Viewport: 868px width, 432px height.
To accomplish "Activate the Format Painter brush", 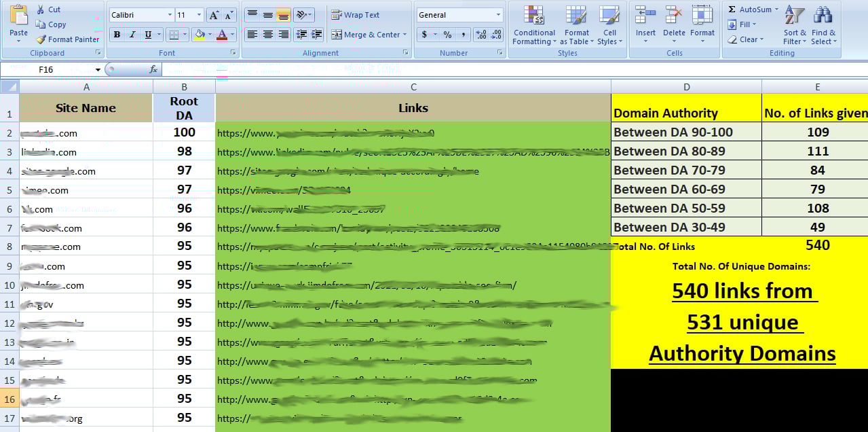I will click(x=67, y=39).
